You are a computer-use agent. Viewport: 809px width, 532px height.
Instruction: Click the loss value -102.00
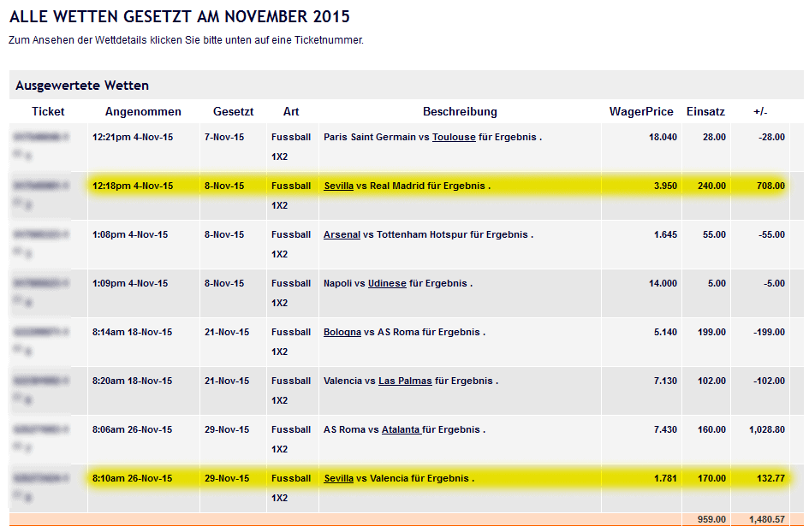(770, 381)
